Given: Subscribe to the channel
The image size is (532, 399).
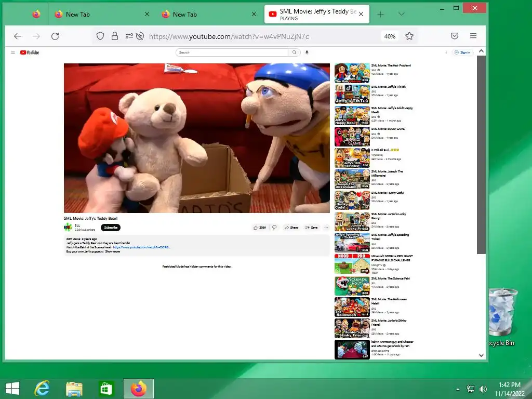Looking at the screenshot, I should click(x=111, y=228).
